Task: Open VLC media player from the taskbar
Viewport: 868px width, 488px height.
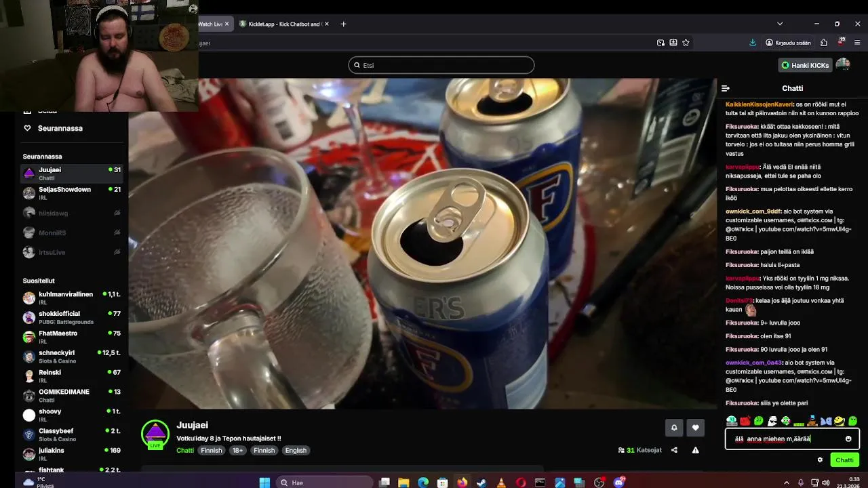Action: click(501, 483)
